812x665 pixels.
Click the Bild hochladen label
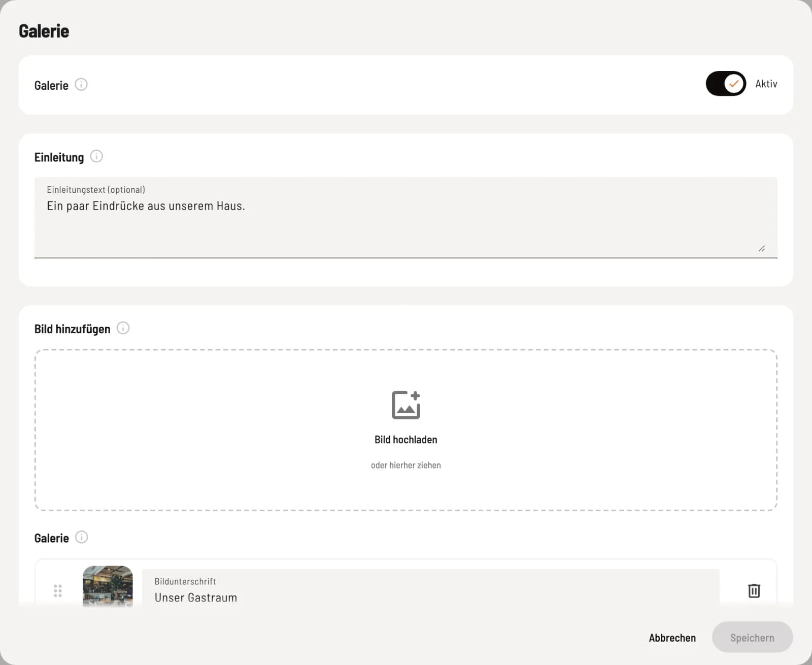[x=406, y=440]
